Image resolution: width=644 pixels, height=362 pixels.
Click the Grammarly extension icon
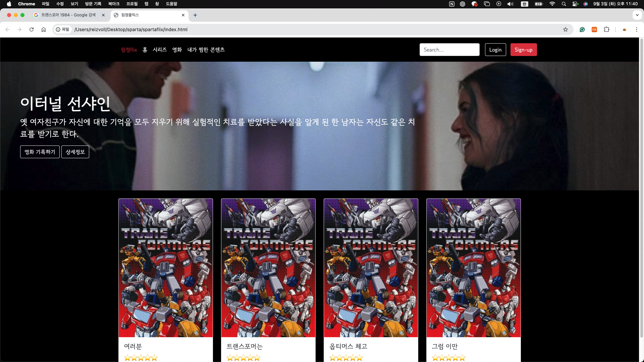tap(582, 29)
